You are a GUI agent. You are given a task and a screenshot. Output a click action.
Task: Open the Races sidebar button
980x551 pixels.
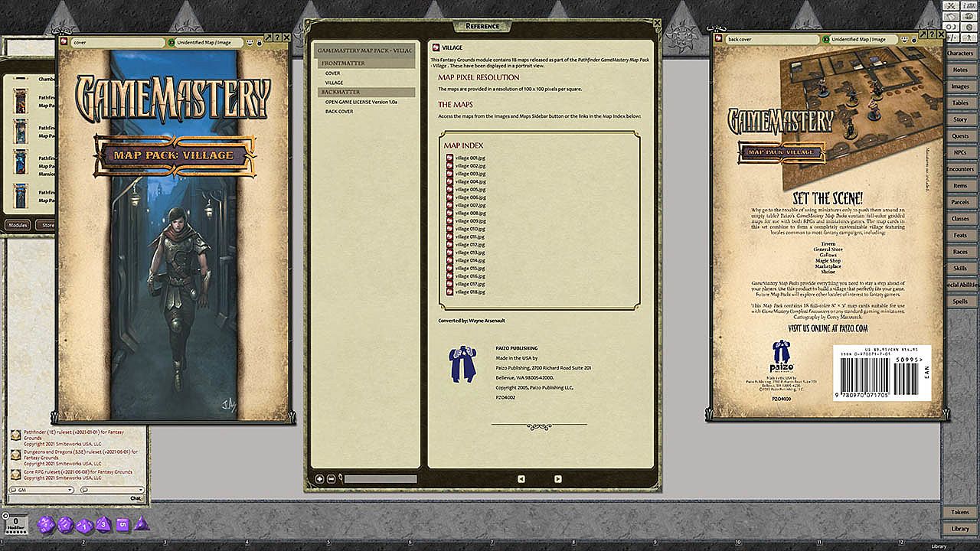click(960, 252)
